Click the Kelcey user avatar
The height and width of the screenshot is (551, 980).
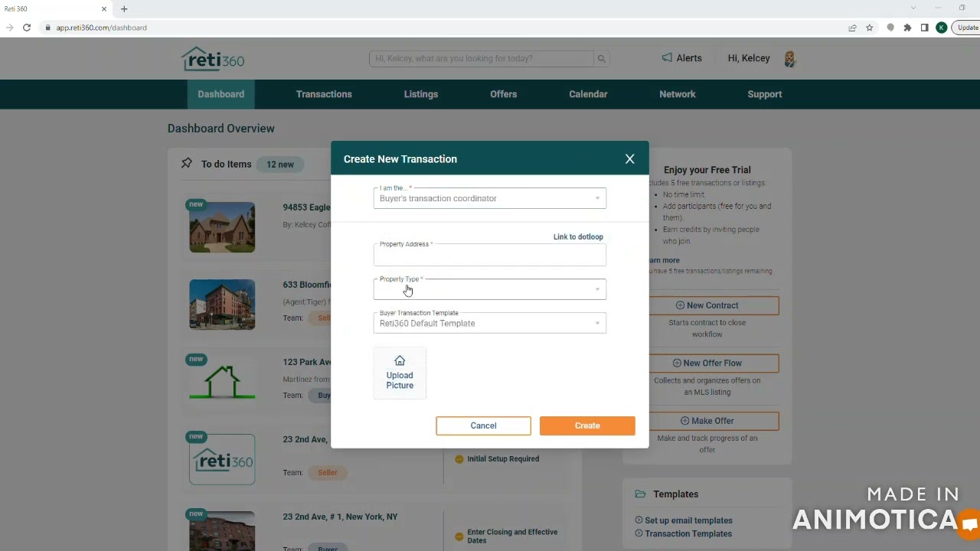(790, 59)
